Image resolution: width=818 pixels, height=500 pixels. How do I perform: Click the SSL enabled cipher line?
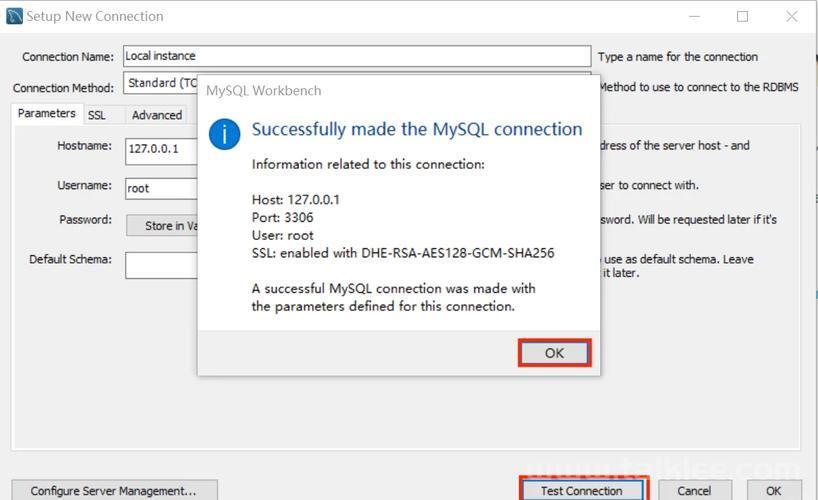coord(403,253)
